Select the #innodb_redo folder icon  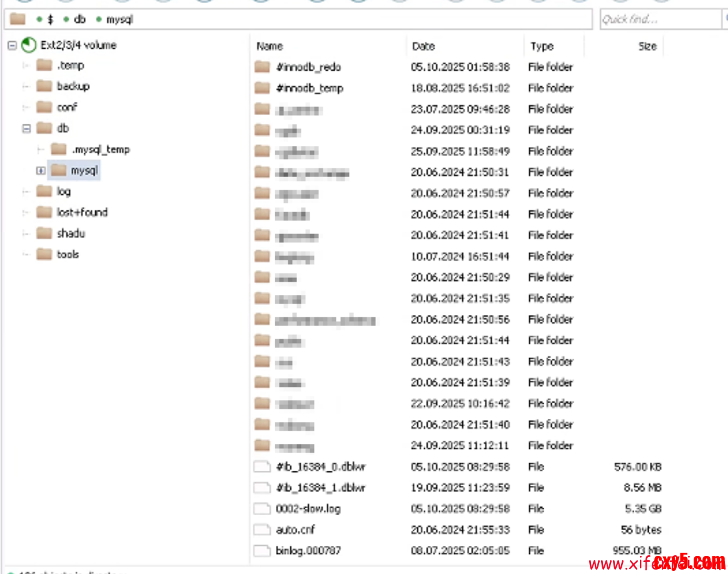[262, 67]
